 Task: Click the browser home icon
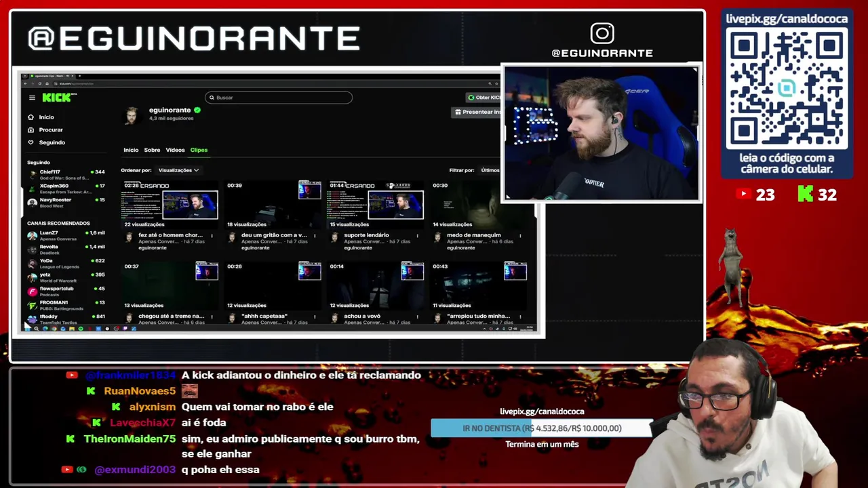coord(47,83)
